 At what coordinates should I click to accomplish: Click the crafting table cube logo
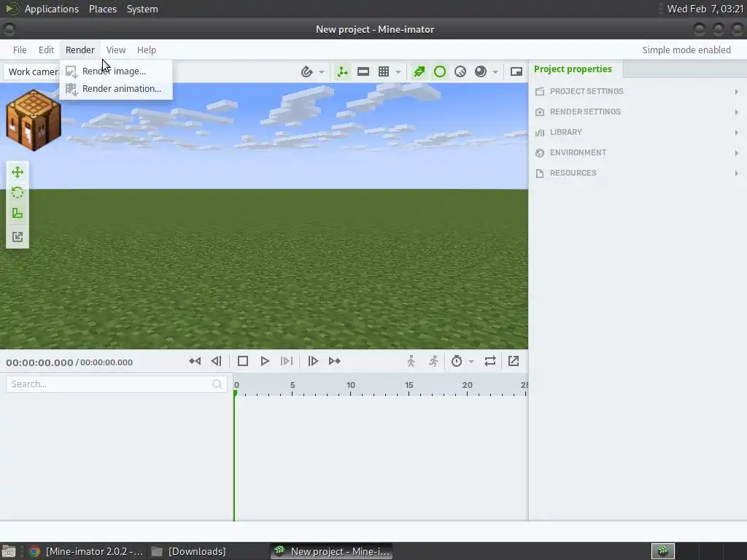34,120
